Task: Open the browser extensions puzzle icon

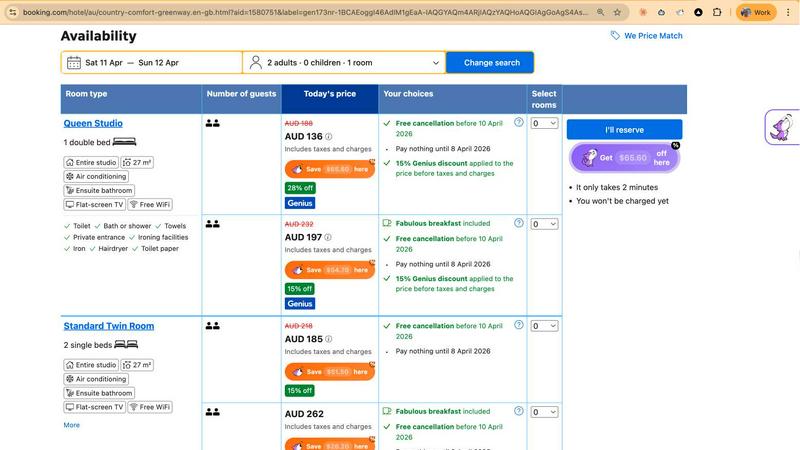Action: click(699, 13)
